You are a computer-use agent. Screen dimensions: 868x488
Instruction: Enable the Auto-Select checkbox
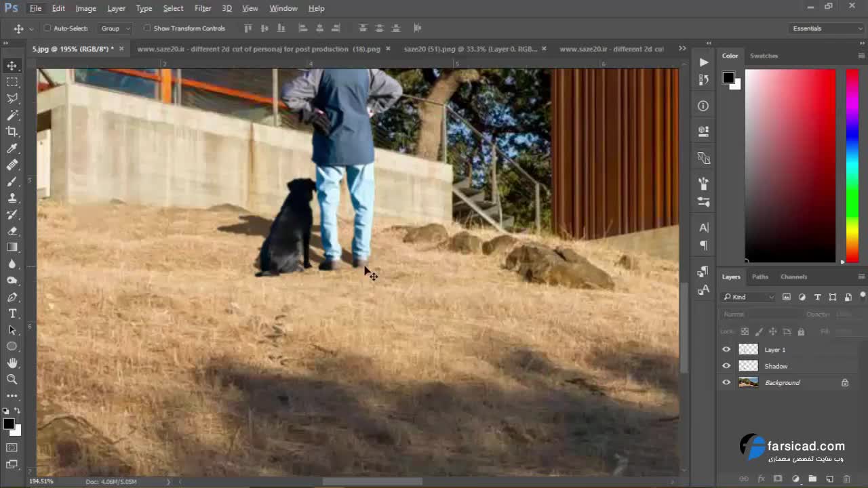tap(47, 28)
